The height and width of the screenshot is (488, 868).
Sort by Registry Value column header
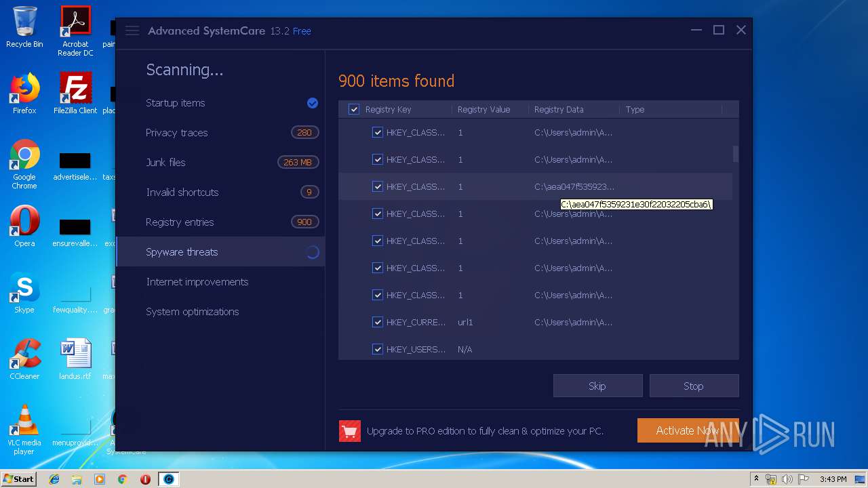(x=484, y=109)
